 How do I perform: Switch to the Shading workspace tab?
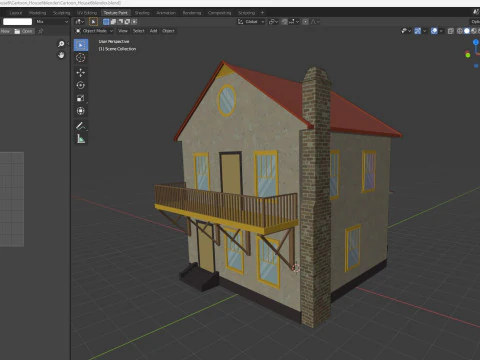(142, 13)
